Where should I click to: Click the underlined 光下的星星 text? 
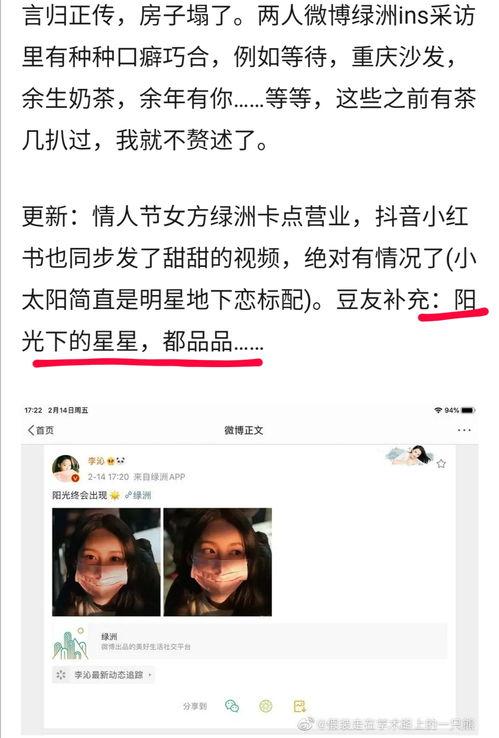point(79,341)
